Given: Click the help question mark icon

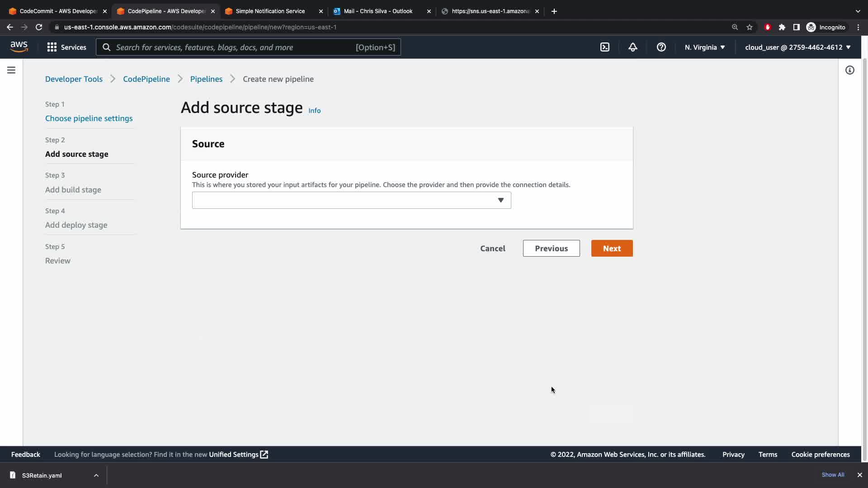Looking at the screenshot, I should tap(661, 47).
